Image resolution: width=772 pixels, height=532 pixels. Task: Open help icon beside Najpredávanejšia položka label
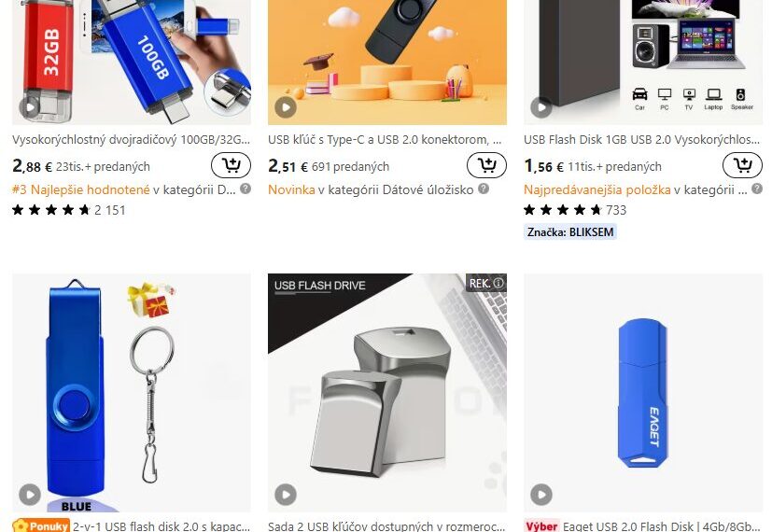pyautogui.click(x=757, y=189)
